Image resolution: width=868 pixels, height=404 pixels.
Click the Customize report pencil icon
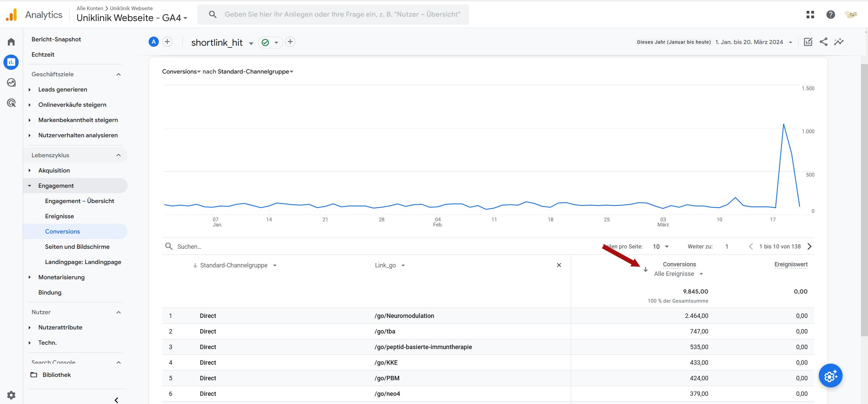coord(808,42)
